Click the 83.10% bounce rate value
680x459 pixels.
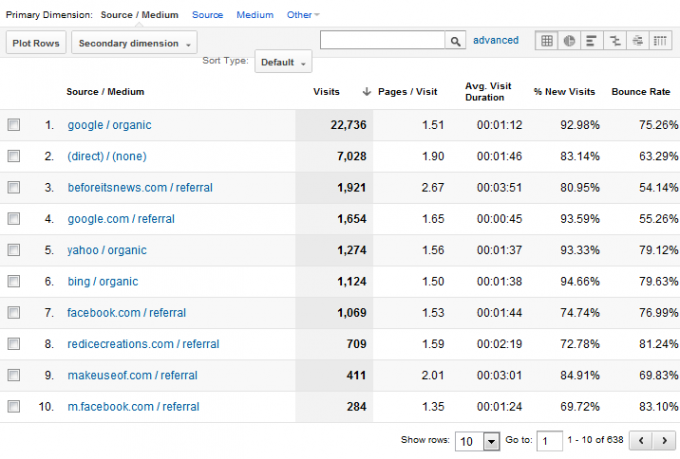(x=658, y=407)
